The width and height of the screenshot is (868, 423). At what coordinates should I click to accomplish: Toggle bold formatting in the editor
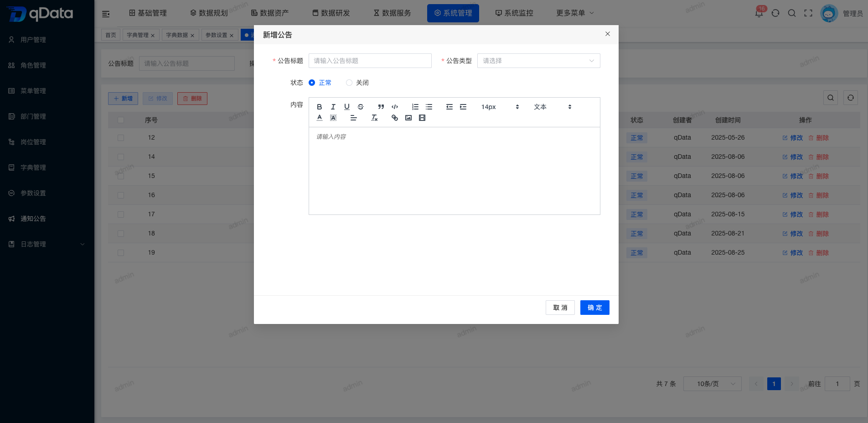click(320, 107)
